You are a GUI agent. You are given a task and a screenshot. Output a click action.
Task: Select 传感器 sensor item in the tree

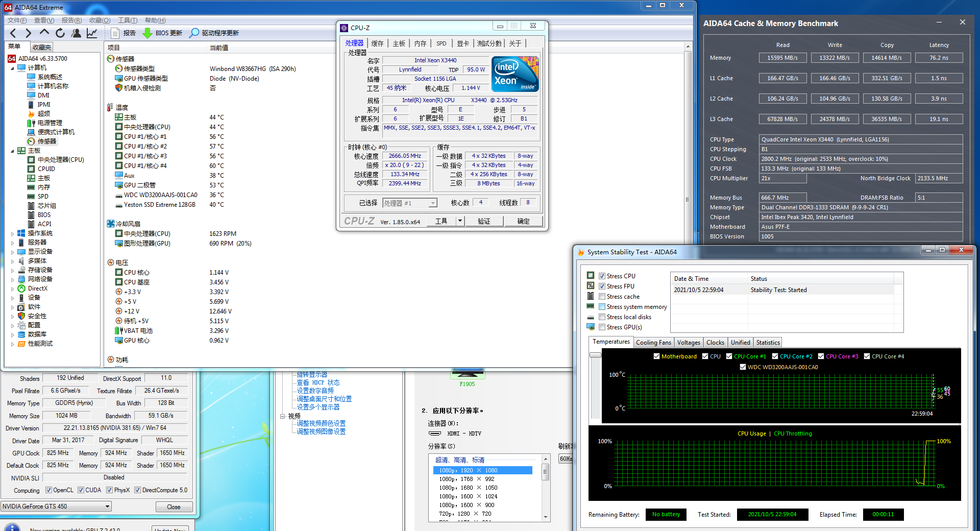point(47,141)
